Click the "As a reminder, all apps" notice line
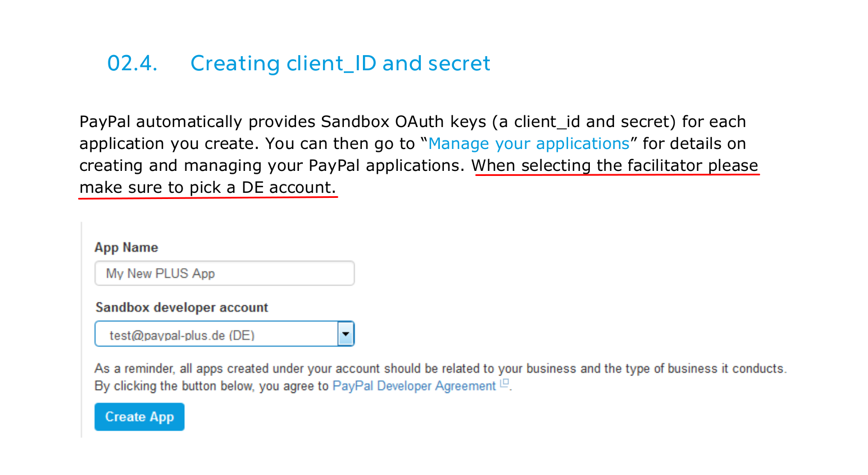 point(440,369)
